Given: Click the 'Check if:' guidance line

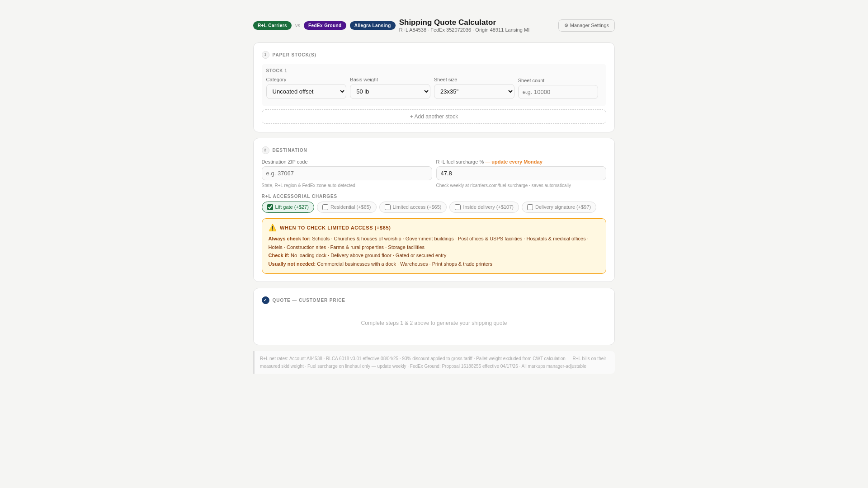Looking at the screenshot, I should pos(357,256).
